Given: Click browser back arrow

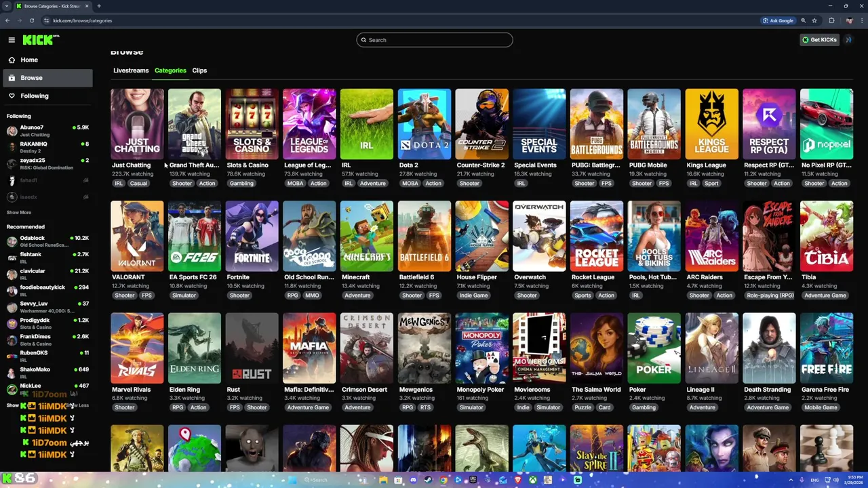Looking at the screenshot, I should click(7, 20).
